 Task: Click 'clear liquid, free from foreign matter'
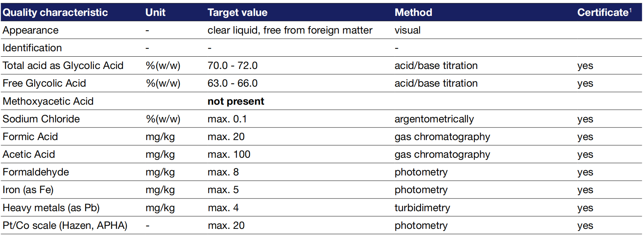pyautogui.click(x=290, y=30)
